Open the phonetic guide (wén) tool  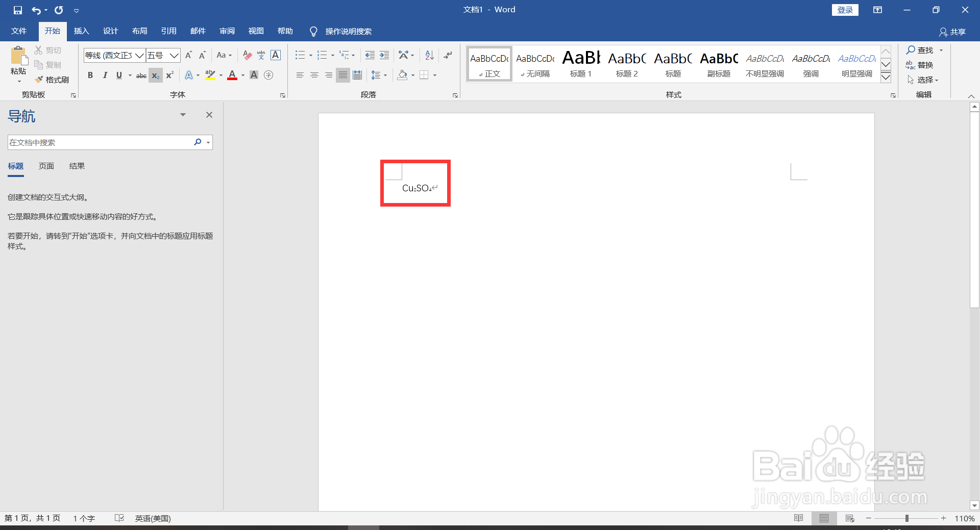tap(261, 55)
